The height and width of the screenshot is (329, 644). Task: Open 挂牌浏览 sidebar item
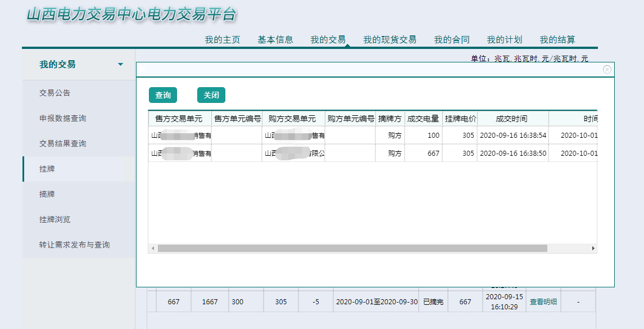coord(55,219)
